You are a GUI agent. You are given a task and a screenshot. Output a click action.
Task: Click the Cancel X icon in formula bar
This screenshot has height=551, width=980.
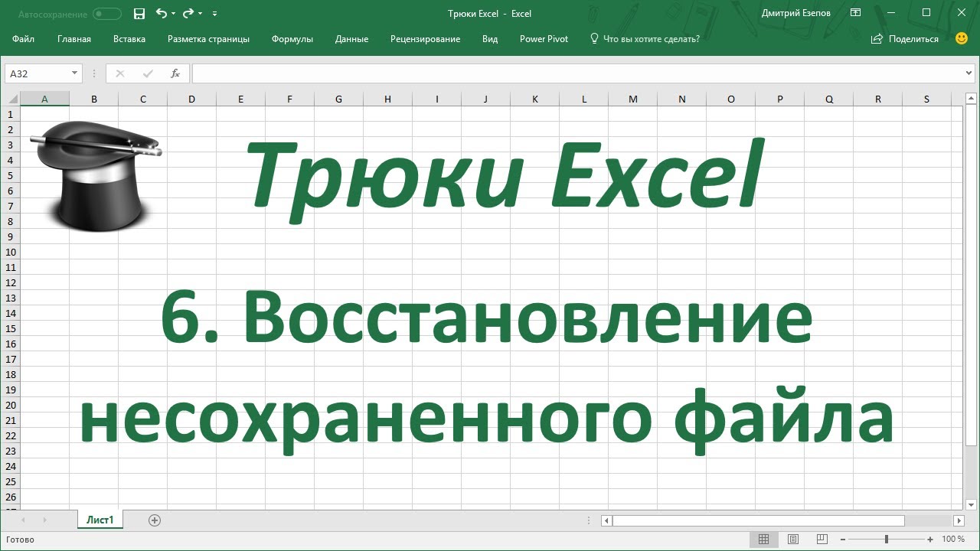point(119,73)
